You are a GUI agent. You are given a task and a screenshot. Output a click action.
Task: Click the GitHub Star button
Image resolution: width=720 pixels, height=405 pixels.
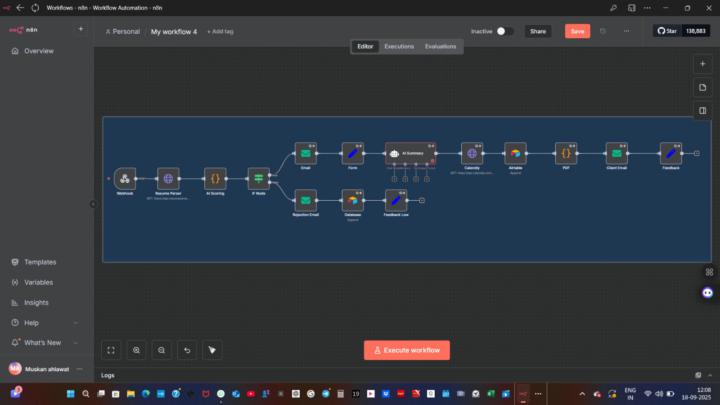[x=667, y=31]
